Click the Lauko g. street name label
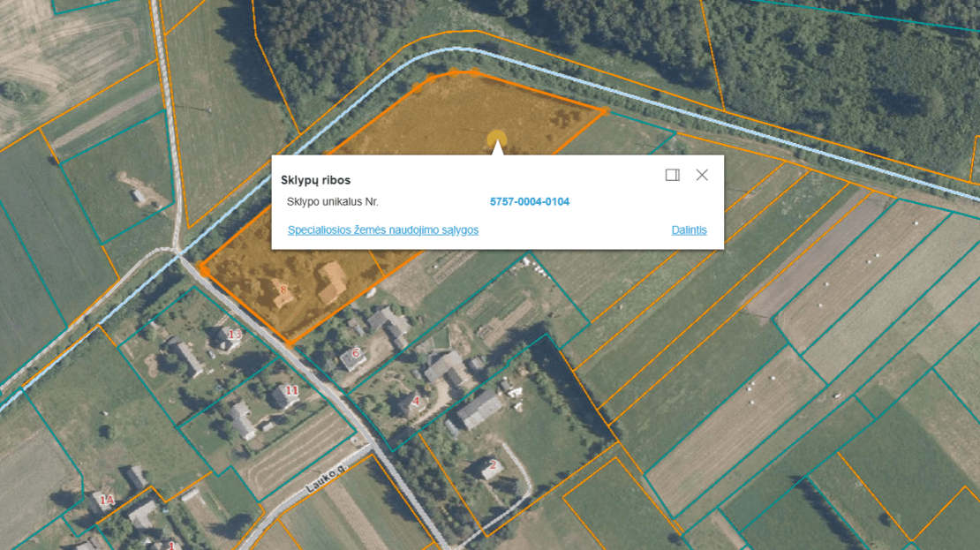The width and height of the screenshot is (980, 550). (327, 479)
